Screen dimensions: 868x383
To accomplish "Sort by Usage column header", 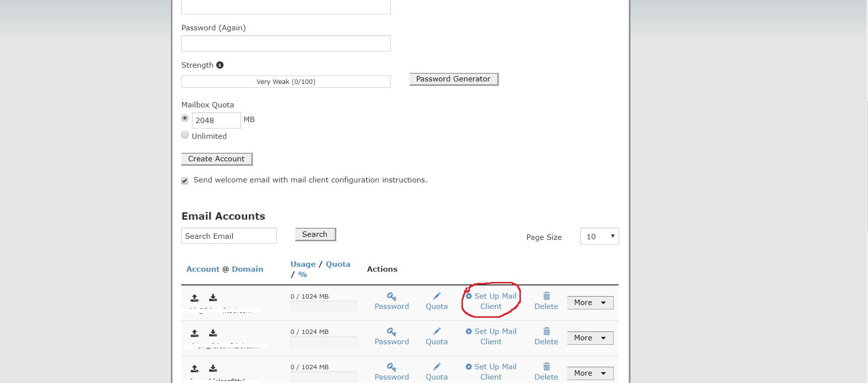I will (x=303, y=264).
